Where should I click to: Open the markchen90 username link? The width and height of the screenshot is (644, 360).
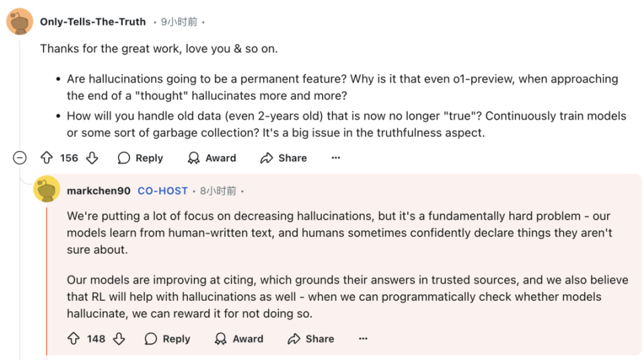click(99, 191)
